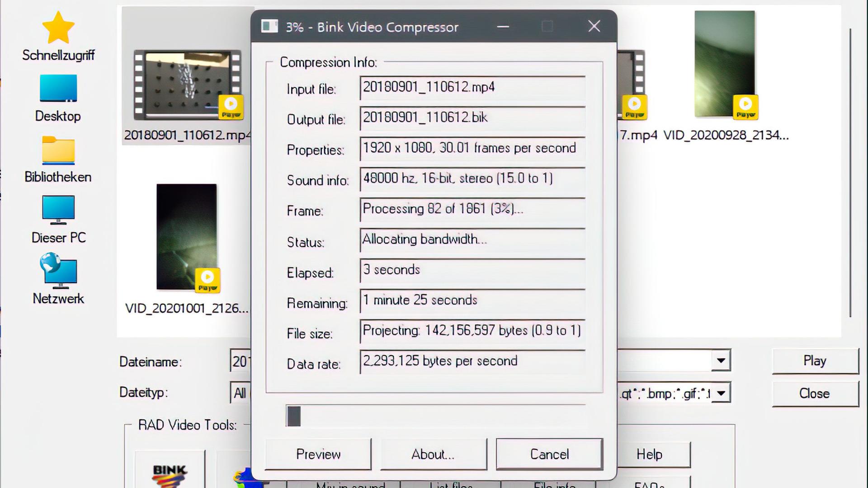Click the Remaining value 1 minute 25 seconds
The image size is (868, 488).
tap(472, 301)
